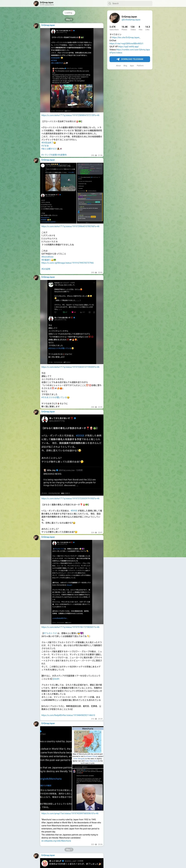
Task: Open the Alcatraz prison tweet image on the left
Action: point(58,193)
